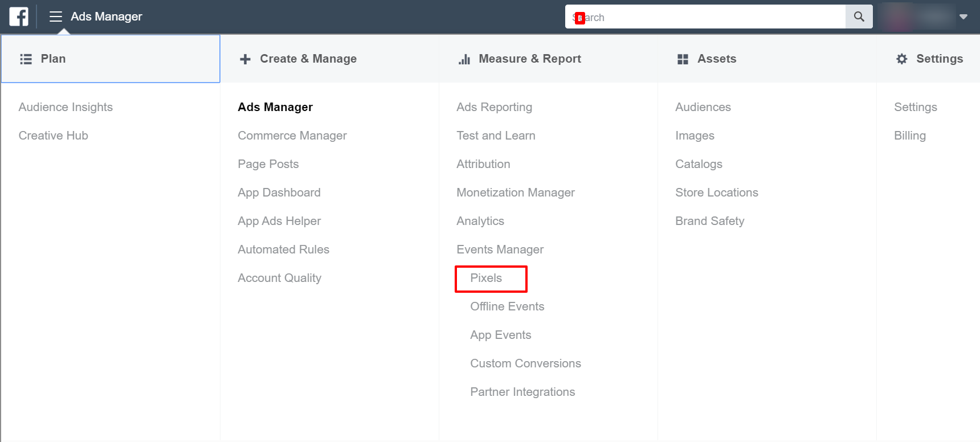Click the Facebook logo icon
Screen dimensions: 980x442
pos(19,17)
